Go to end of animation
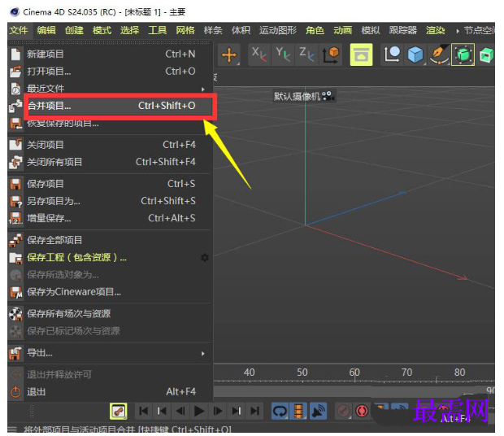The height and width of the screenshot is (436, 504). 255,412
